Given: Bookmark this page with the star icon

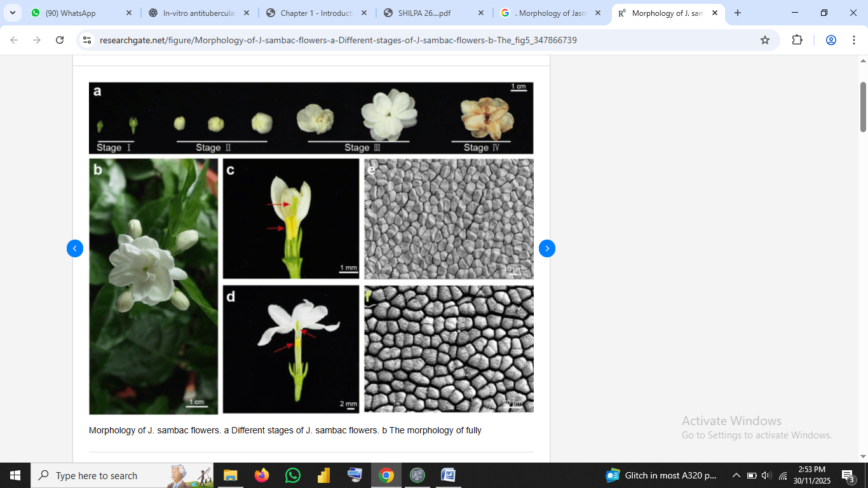Looking at the screenshot, I should (x=765, y=40).
